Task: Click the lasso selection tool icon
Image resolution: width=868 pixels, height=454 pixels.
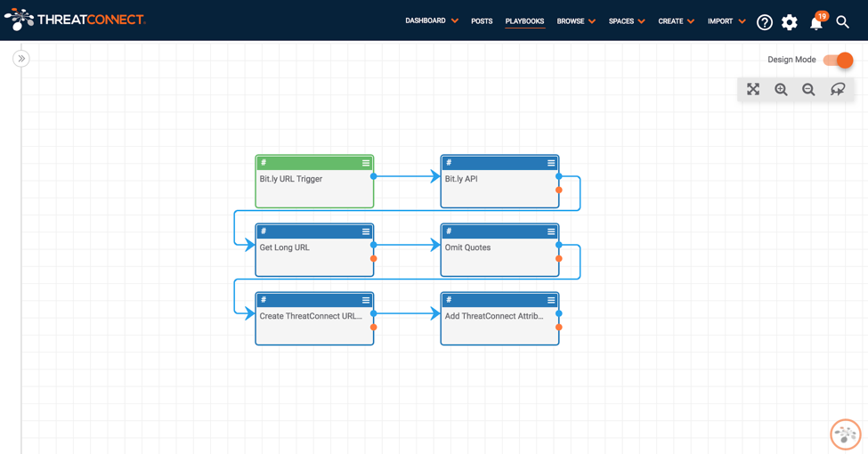Action: tap(838, 89)
